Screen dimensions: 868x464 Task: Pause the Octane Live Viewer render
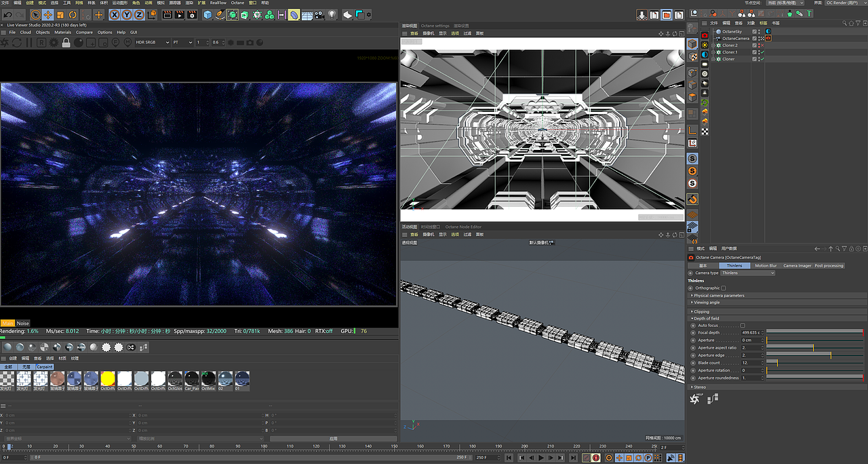[x=29, y=42]
